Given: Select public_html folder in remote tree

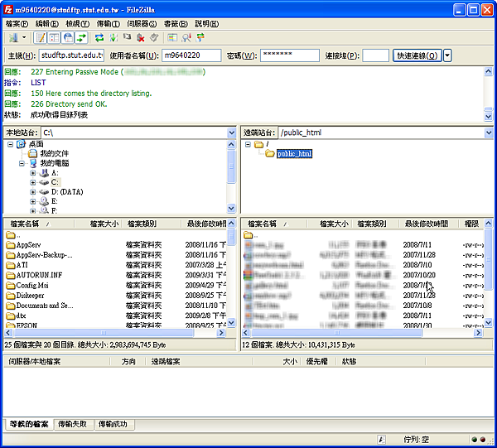Looking at the screenshot, I should pyautogui.click(x=294, y=154).
